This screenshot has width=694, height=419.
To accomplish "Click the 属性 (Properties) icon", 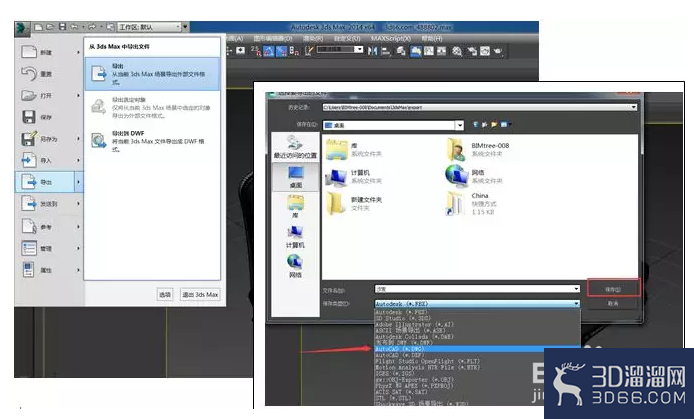I will [x=29, y=269].
